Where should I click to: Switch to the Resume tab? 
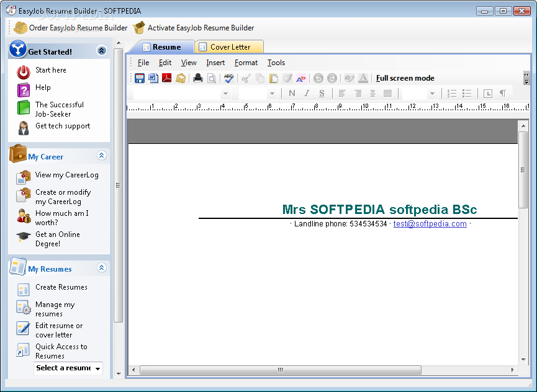(161, 47)
